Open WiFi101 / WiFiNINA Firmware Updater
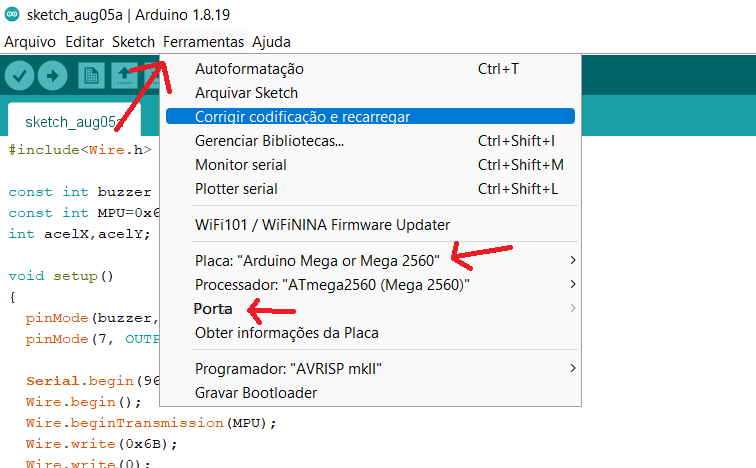The image size is (756, 468). 370,225
